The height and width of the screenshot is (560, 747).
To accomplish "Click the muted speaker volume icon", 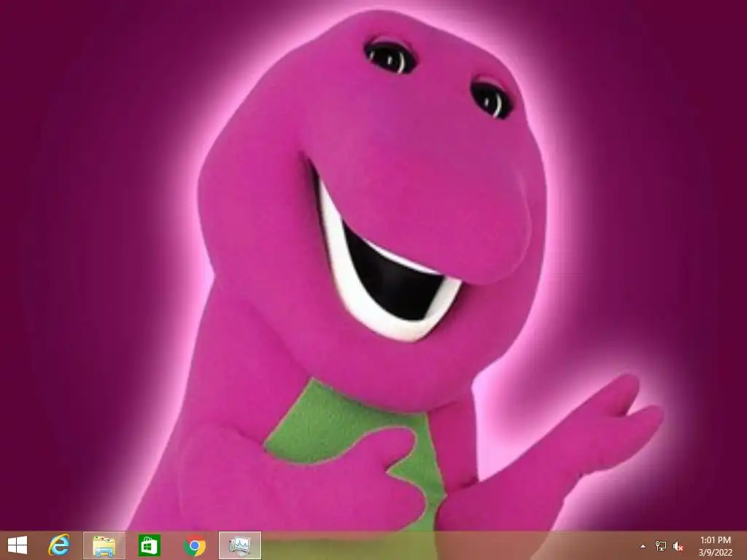I will coord(678,546).
